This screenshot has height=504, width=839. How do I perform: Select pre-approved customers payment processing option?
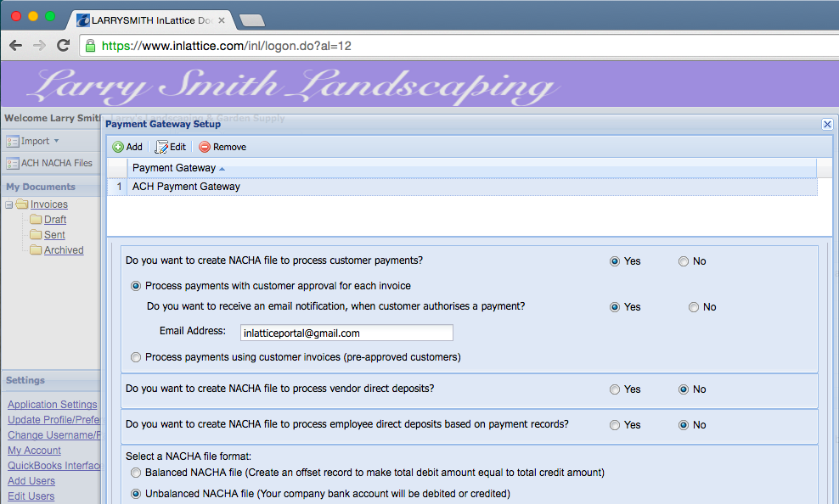click(x=136, y=357)
